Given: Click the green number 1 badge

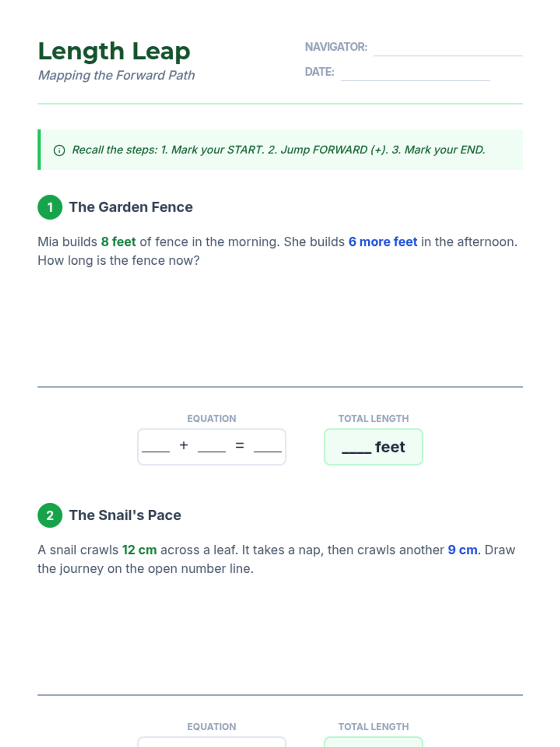Looking at the screenshot, I should 50,207.
